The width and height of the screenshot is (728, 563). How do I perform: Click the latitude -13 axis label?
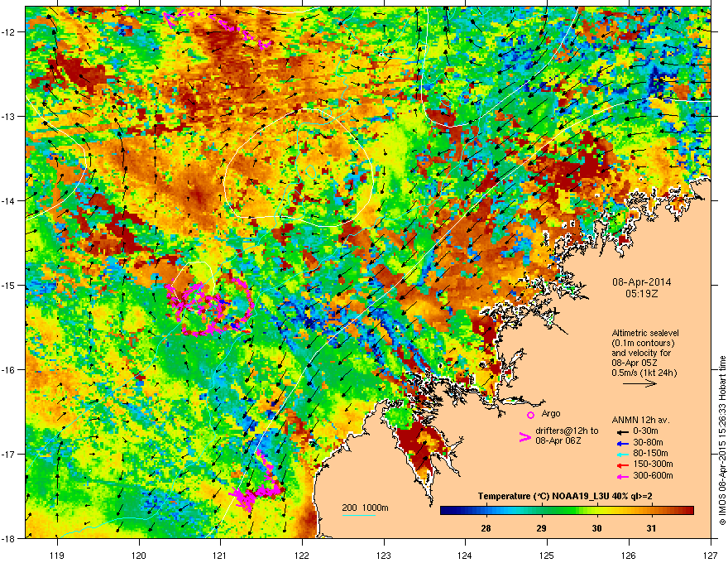pyautogui.click(x=9, y=117)
